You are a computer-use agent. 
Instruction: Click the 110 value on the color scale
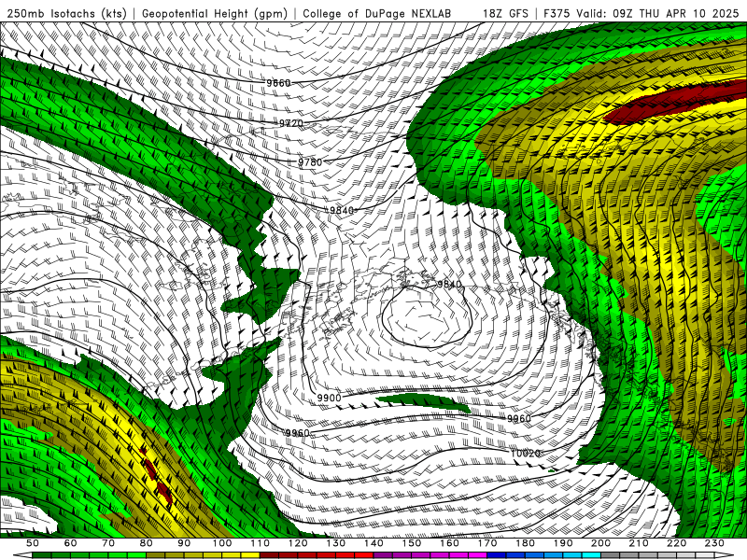pyautogui.click(x=261, y=543)
